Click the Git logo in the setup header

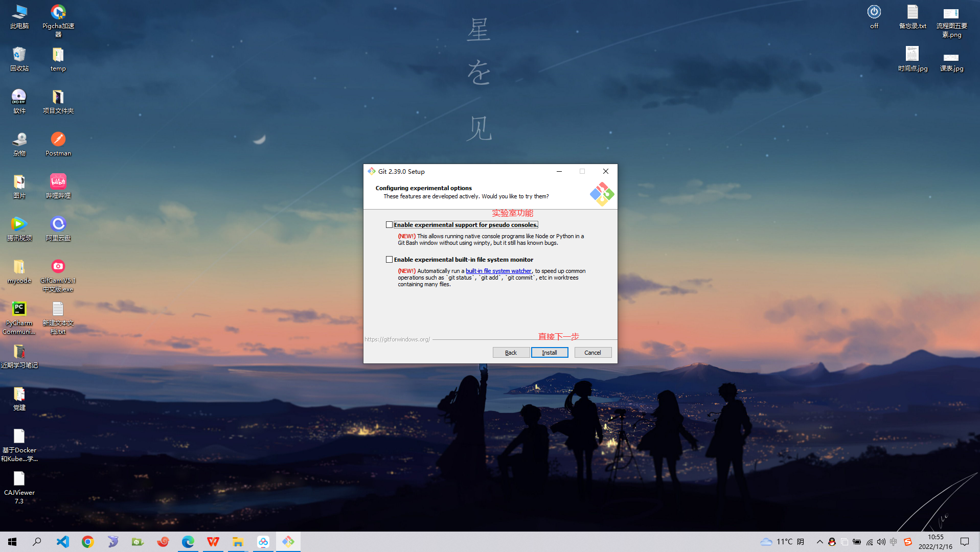[x=602, y=194]
